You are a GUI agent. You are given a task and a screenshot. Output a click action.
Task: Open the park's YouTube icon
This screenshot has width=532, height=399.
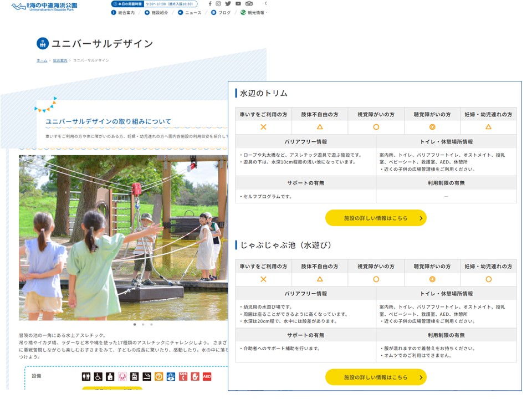[x=238, y=4]
